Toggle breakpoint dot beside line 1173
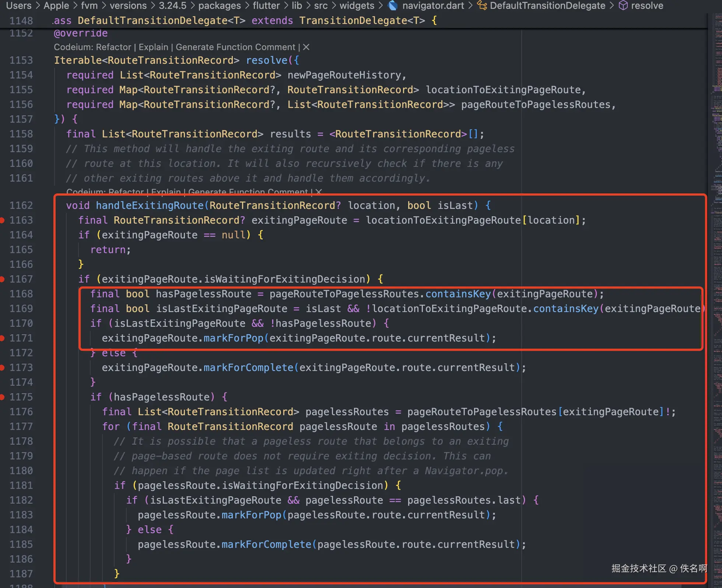 coord(2,368)
